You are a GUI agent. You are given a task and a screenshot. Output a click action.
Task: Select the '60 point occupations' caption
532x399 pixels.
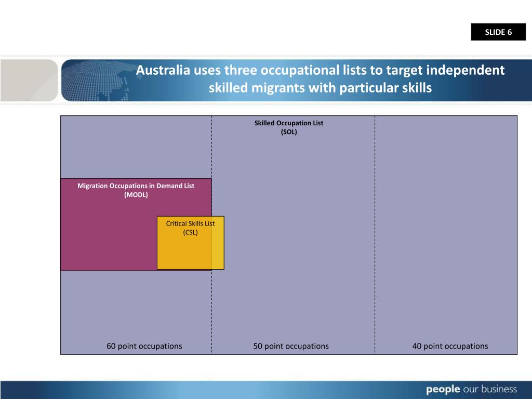pyautogui.click(x=144, y=346)
